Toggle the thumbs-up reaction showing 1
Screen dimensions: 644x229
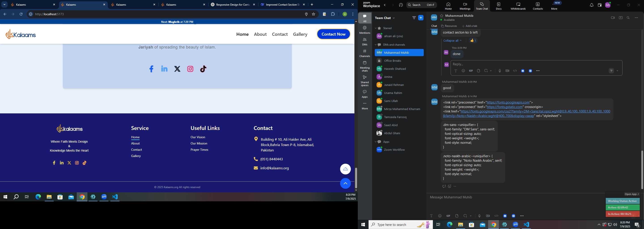[473, 40]
